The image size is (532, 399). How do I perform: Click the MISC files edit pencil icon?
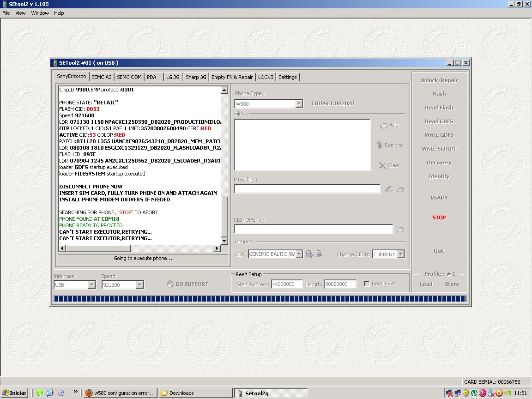pos(389,188)
